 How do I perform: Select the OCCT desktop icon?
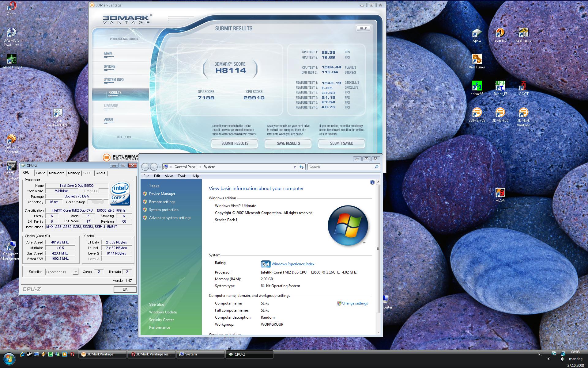coord(523,88)
